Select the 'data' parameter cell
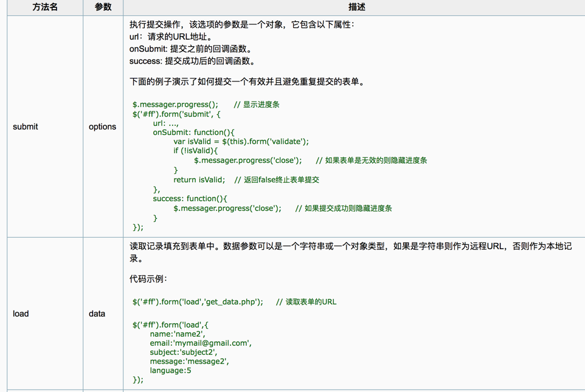 click(x=103, y=314)
